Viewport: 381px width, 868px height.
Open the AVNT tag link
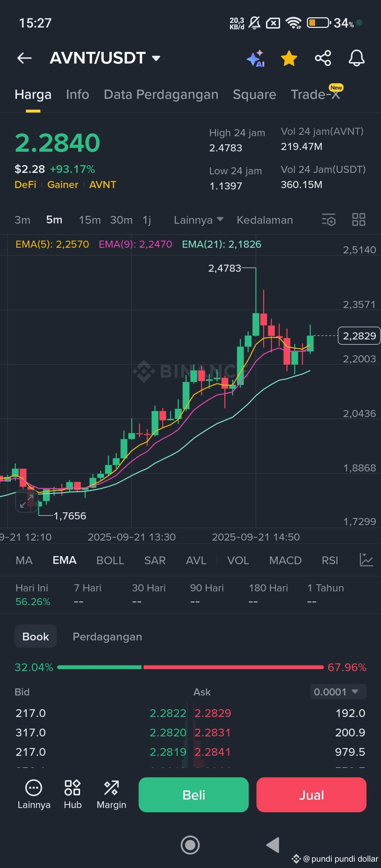[103, 185]
